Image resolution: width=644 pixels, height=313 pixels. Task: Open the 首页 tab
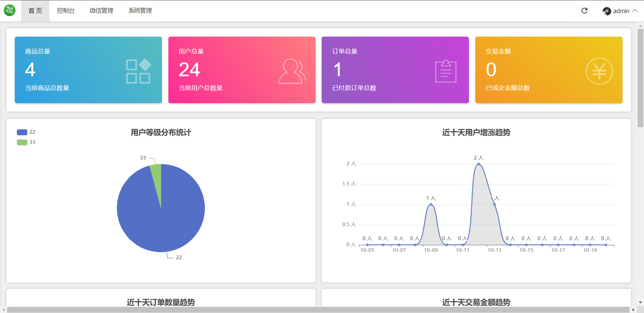coord(35,11)
